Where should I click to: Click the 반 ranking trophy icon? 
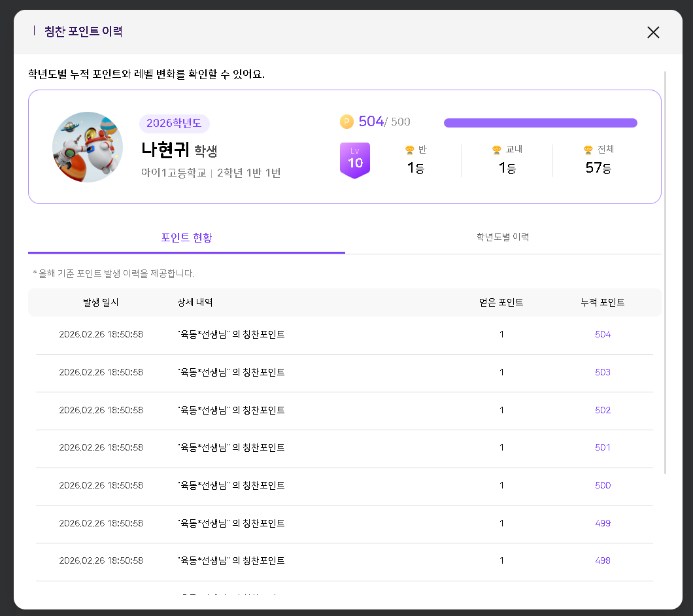point(410,150)
